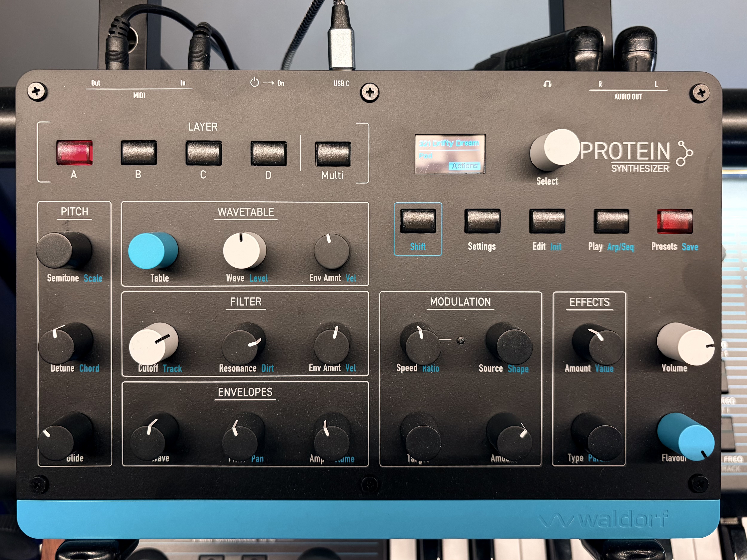This screenshot has height=560, width=747.
Task: Click the Modulation Source knob
Action: [x=509, y=344]
